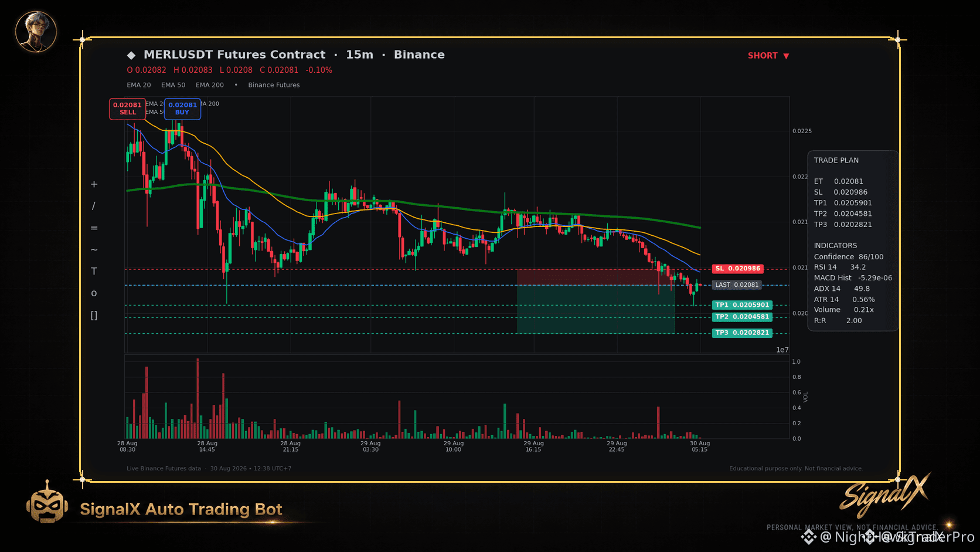Click the 30 Aug 05:15 time label
980x552 pixels.
[x=700, y=446]
